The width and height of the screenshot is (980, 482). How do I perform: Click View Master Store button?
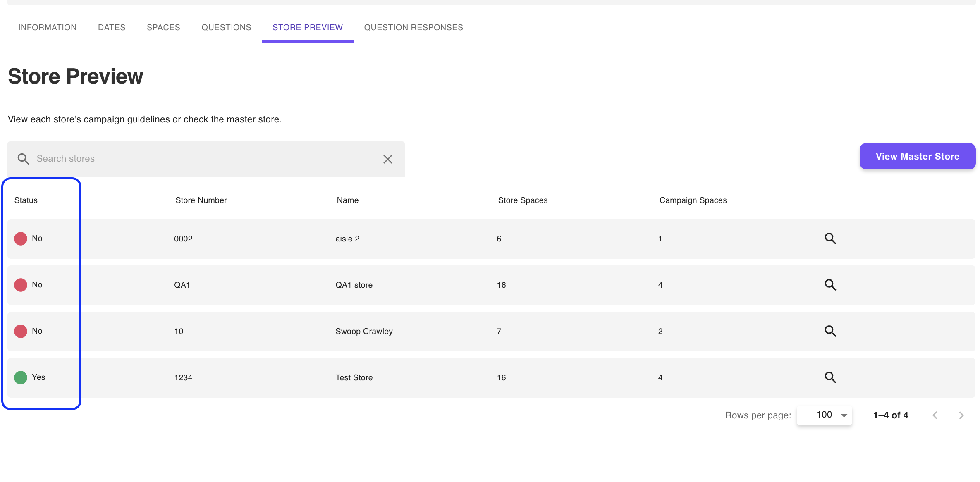[917, 156]
